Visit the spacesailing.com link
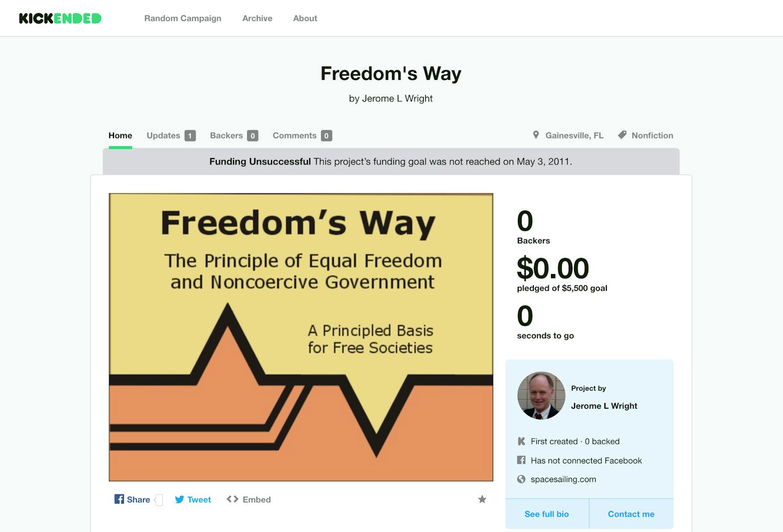Screen dimensions: 783x532 click(563, 480)
